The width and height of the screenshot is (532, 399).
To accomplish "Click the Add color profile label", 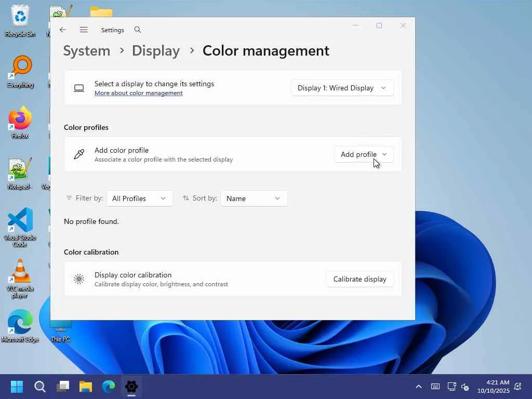I will coord(122,150).
